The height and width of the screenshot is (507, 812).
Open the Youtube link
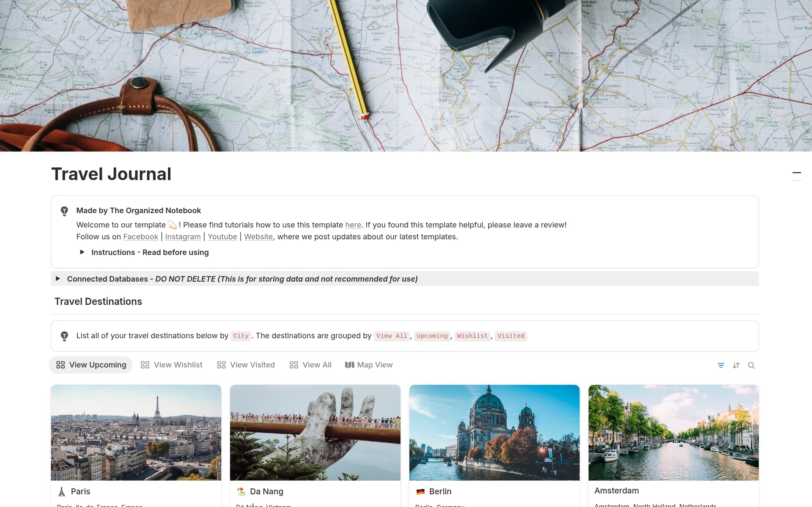click(222, 236)
